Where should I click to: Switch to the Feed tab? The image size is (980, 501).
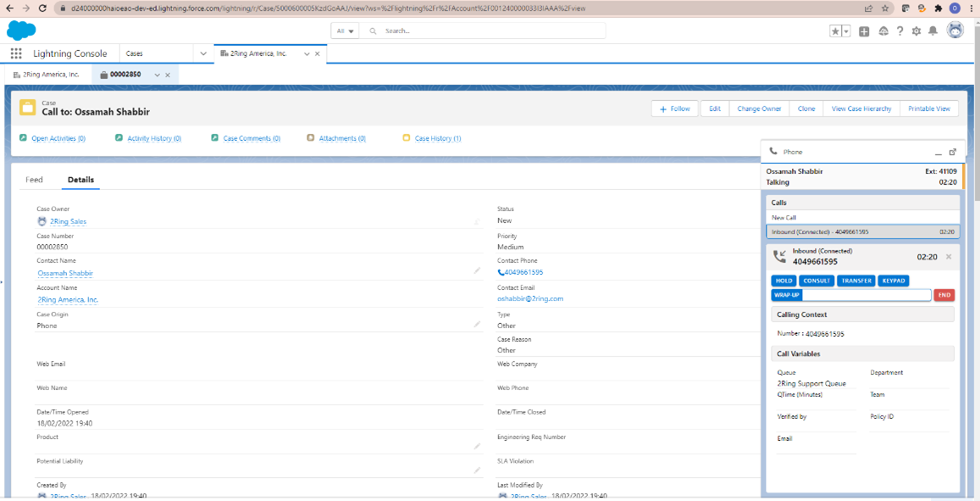tap(34, 180)
